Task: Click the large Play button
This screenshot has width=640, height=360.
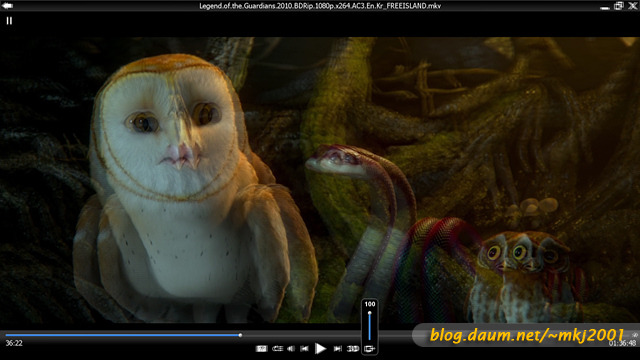Action: [x=320, y=349]
